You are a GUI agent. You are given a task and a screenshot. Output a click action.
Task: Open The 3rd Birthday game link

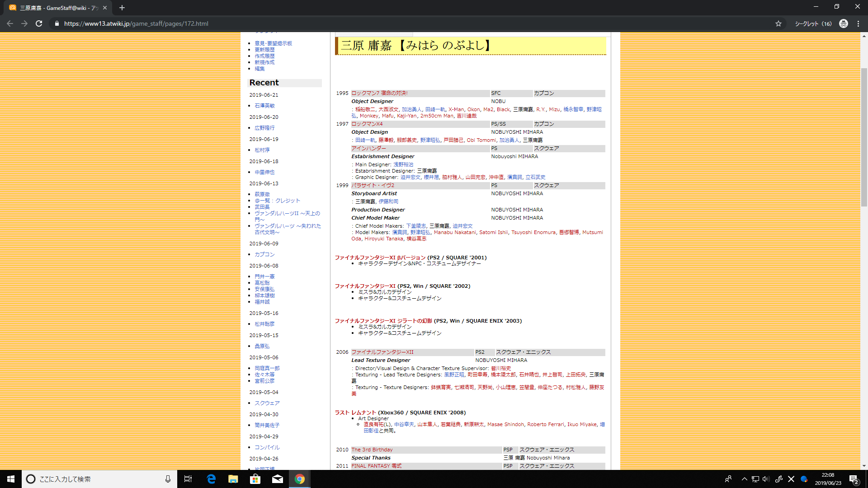point(372,450)
